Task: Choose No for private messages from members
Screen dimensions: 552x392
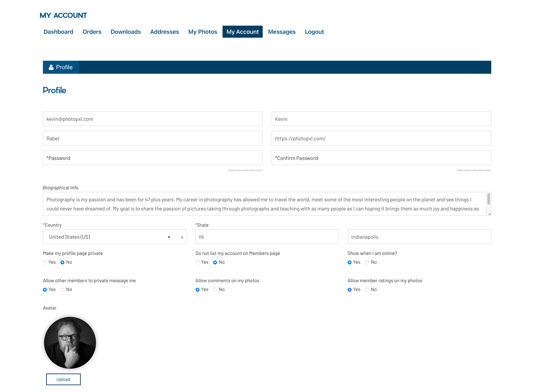Action: coord(63,290)
